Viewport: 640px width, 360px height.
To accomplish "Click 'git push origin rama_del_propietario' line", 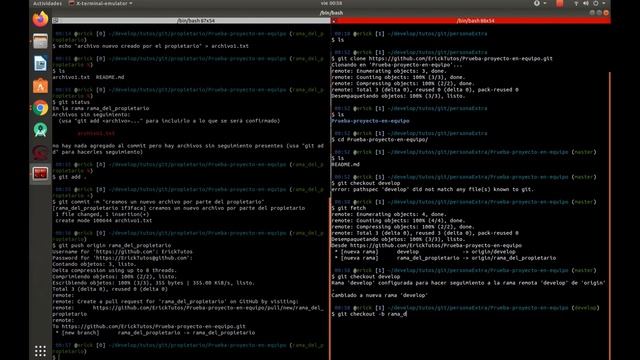I will [111, 246].
